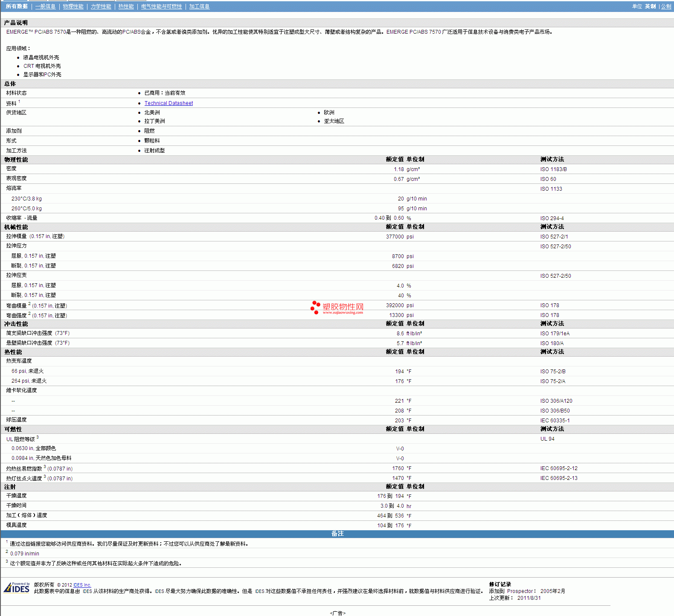Click the 干燥温度 row label
Screen dimensions: 674x616
[x=16, y=496]
